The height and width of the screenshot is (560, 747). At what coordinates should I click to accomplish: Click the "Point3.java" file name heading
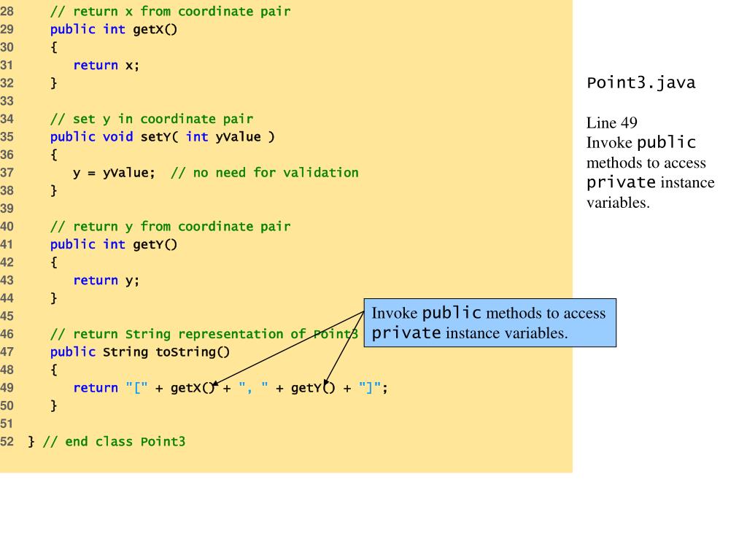click(640, 83)
